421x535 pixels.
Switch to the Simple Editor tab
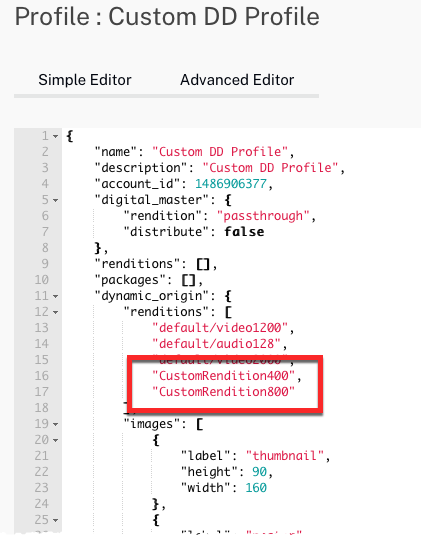click(85, 80)
